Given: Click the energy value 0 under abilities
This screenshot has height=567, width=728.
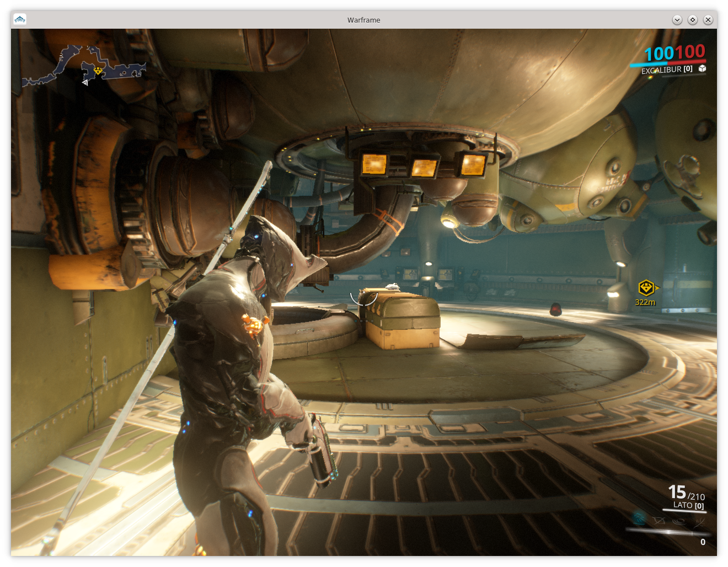Looking at the screenshot, I should coord(703,542).
